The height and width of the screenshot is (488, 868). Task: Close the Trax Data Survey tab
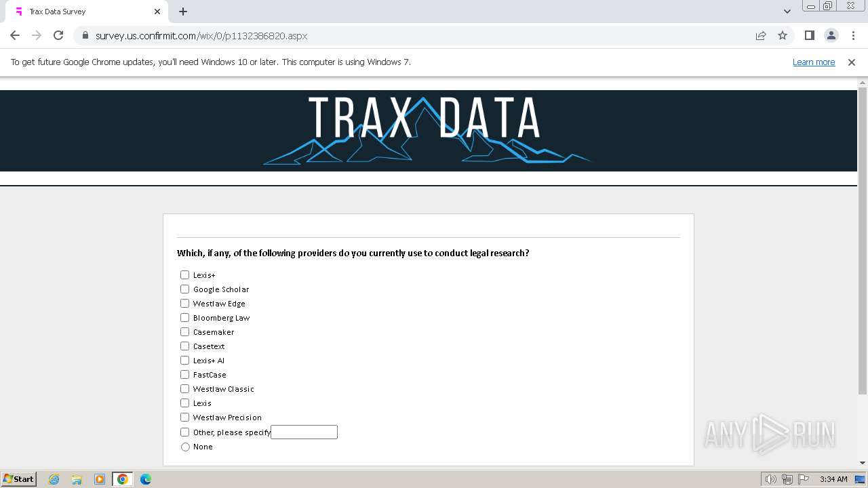click(157, 12)
